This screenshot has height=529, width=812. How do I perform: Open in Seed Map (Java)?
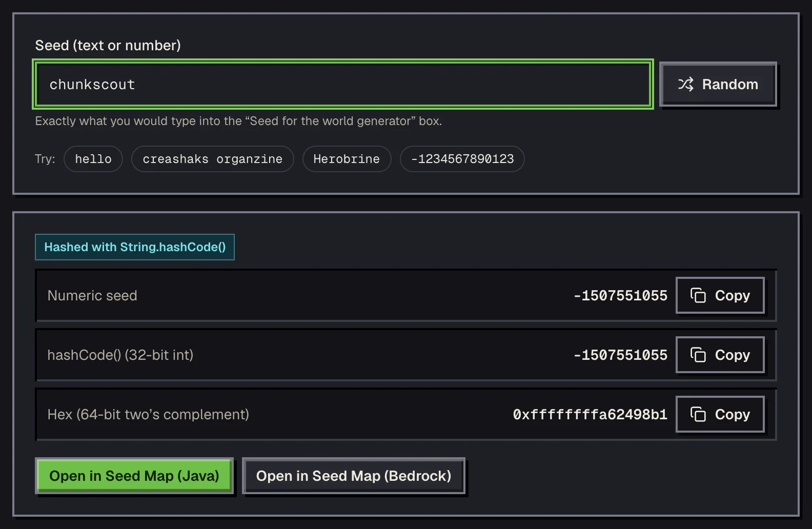[x=134, y=476]
